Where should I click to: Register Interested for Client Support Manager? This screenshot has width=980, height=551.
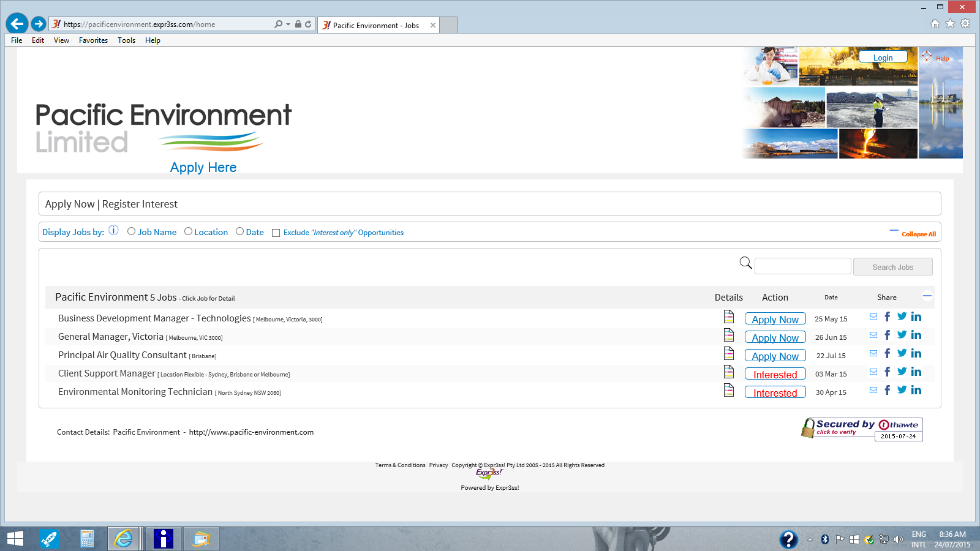(775, 374)
